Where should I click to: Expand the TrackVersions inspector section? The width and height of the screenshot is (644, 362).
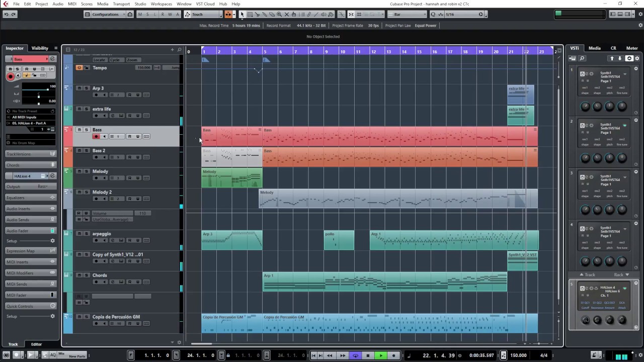click(x=31, y=154)
